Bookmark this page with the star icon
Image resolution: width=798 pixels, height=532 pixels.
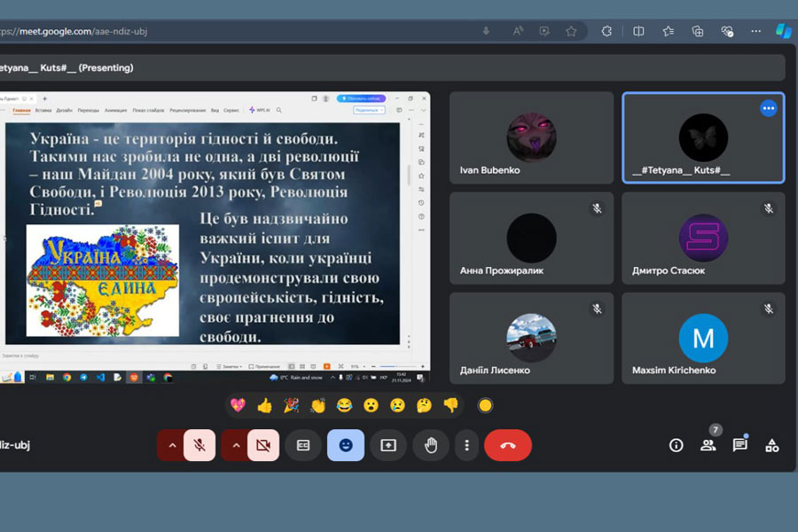click(571, 31)
